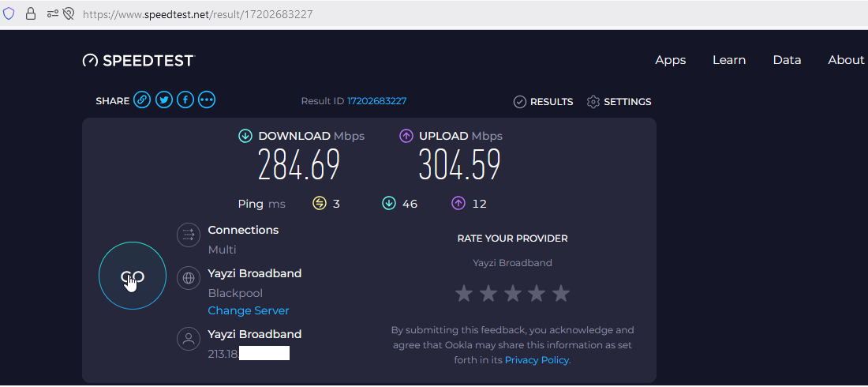Screen dimensions: 868x387
Task: Click the globe server icon
Action: click(x=189, y=278)
